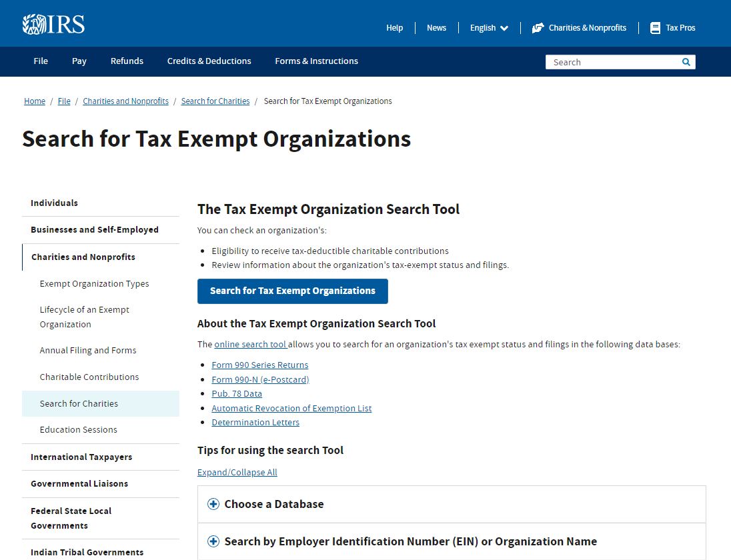Screen dimensions: 731x560
Task: Open the English language dropdown
Action: pyautogui.click(x=489, y=28)
